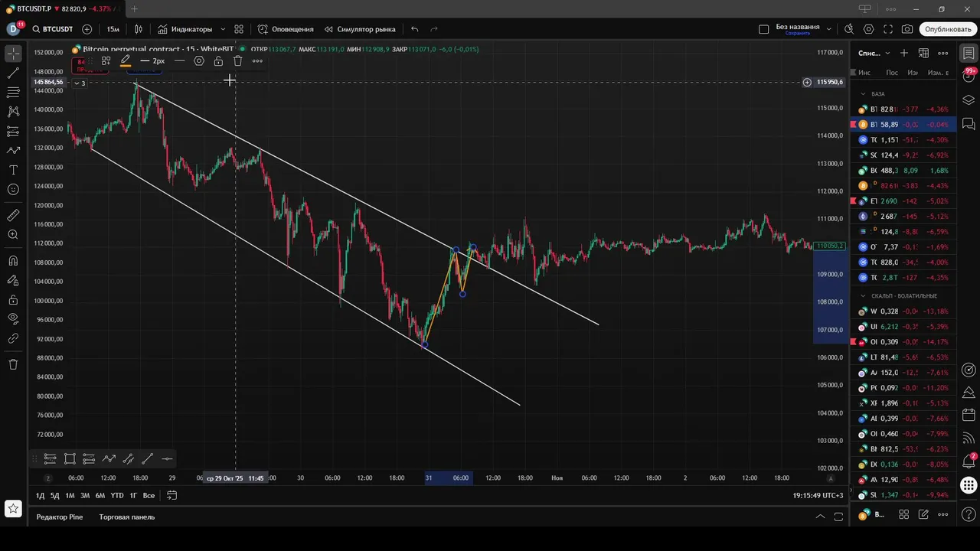Open the patterns tool in left toolbar
This screenshot has width=980, height=551.
13,112
